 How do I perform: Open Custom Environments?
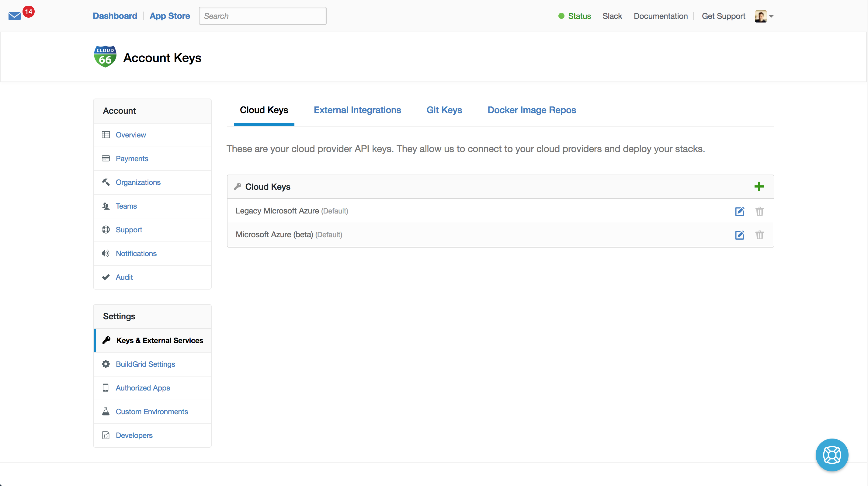point(152,411)
